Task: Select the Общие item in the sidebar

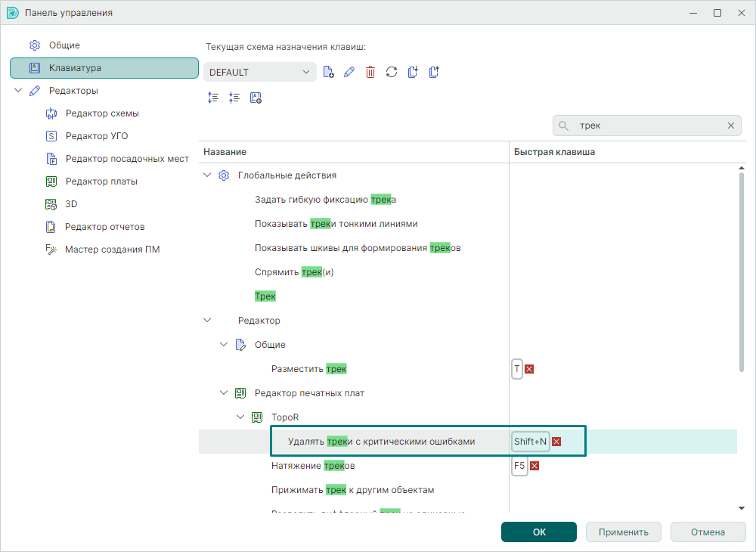Action: pos(64,45)
